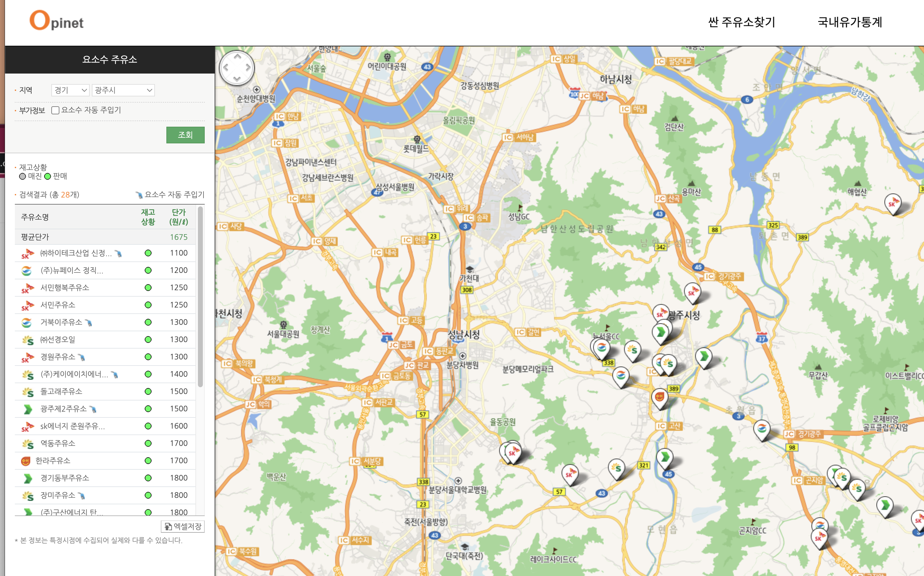Click marker near 경기광주 JC
Viewport: 924px width, 576px height.
click(761, 429)
